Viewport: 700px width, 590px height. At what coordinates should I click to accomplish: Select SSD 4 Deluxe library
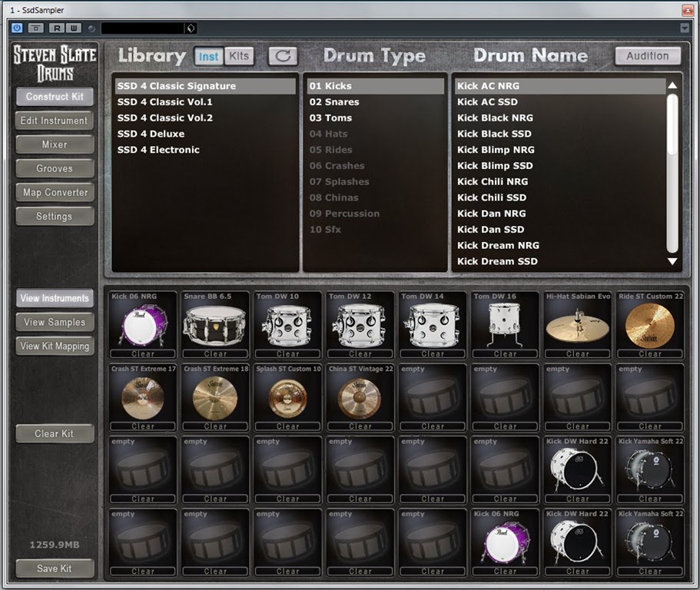[205, 134]
